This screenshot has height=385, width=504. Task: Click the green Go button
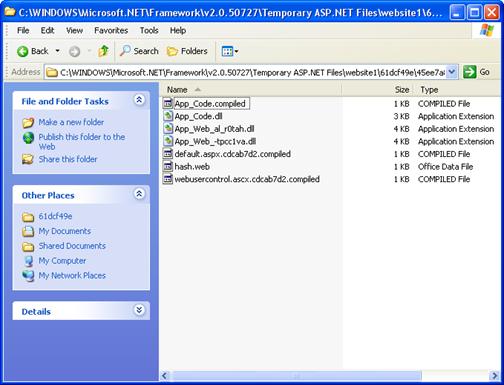tap(476, 72)
